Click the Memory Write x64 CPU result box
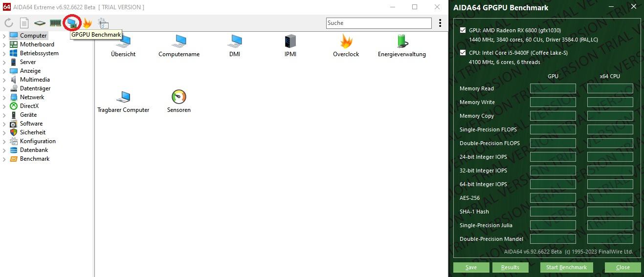Image resolution: width=644 pixels, height=277 pixels. [610, 102]
